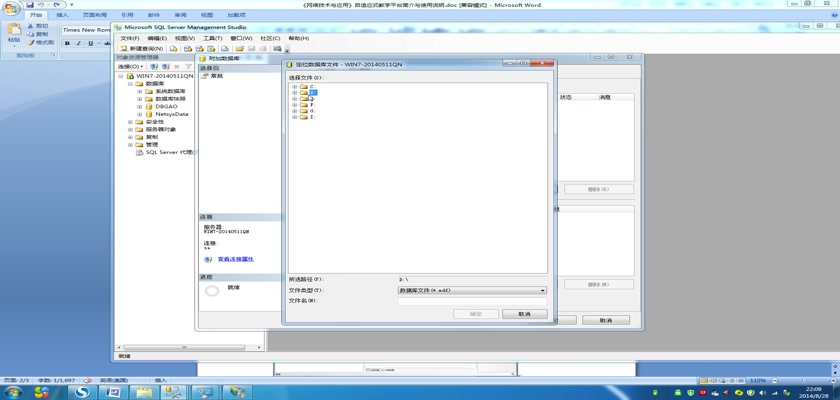This screenshot has width=840, height=400.
Task: Click the Open File folder icon in SSMS toolbar
Action: 239,49
